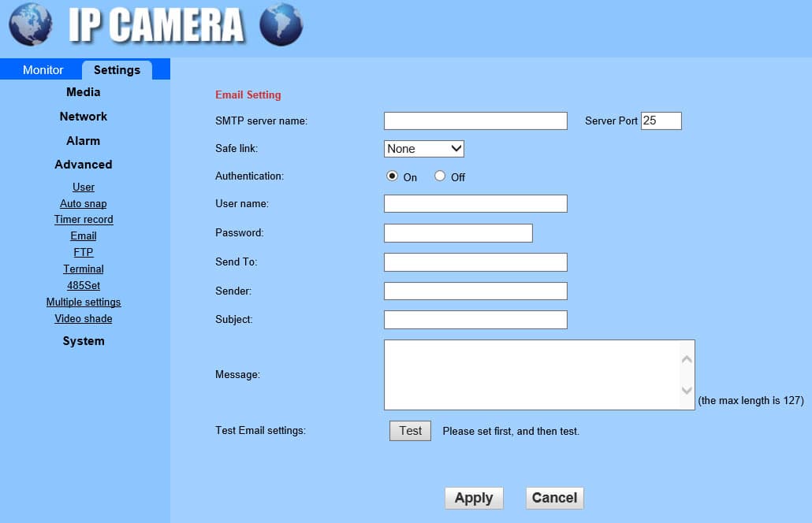Open the System settings section
The height and width of the screenshot is (523, 812).
(84, 341)
